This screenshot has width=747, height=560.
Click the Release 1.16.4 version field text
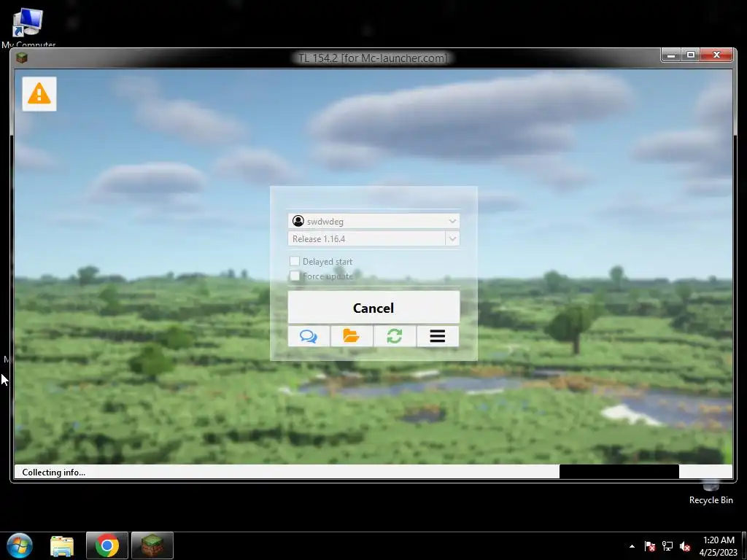[x=319, y=238]
